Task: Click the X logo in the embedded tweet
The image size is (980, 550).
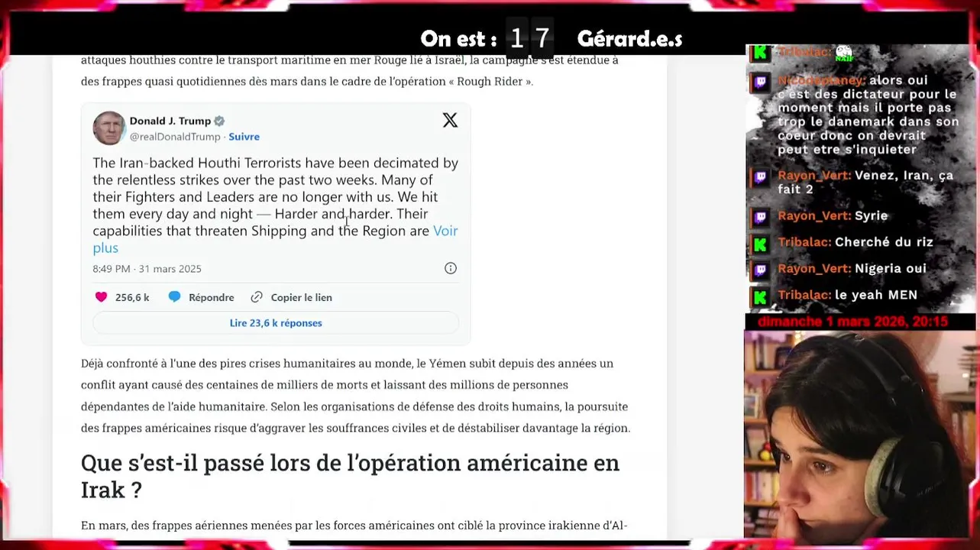Action: click(450, 120)
